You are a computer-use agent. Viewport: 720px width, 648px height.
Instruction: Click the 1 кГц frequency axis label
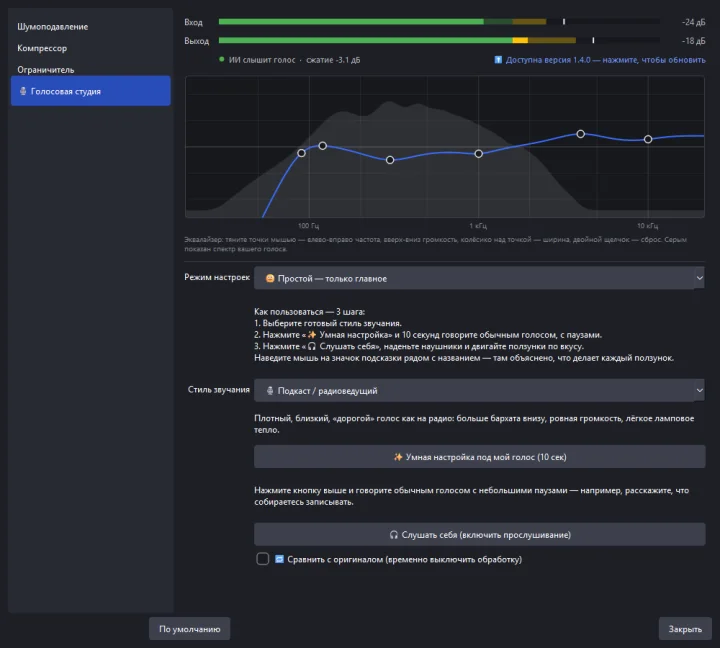pyautogui.click(x=478, y=226)
